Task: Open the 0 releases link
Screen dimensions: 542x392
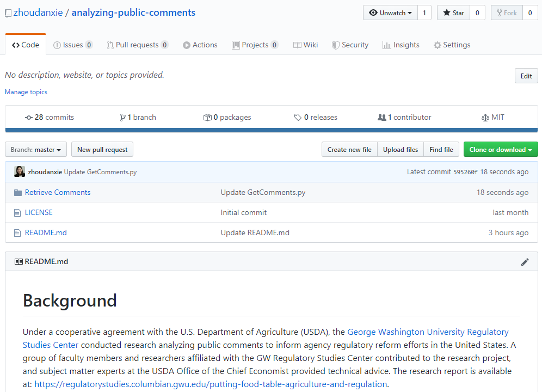Action: click(316, 118)
